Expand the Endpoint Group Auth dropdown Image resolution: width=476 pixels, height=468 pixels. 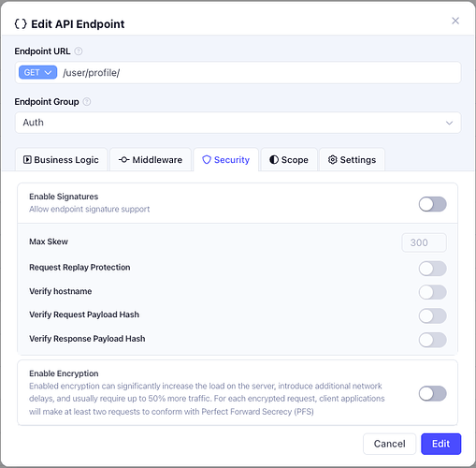(x=238, y=123)
